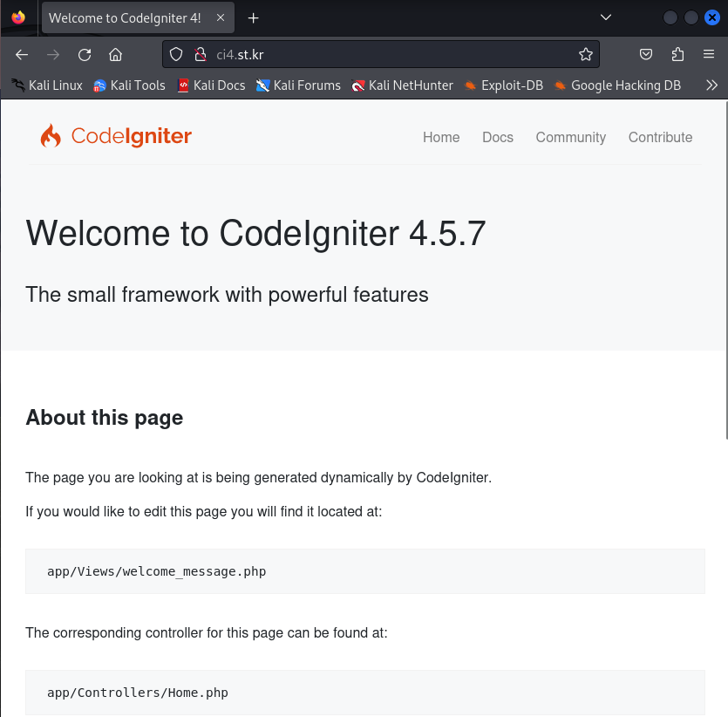Viewport: 728px width, 717px height.
Task: Open the Kali Tools bookmark
Action: click(129, 85)
